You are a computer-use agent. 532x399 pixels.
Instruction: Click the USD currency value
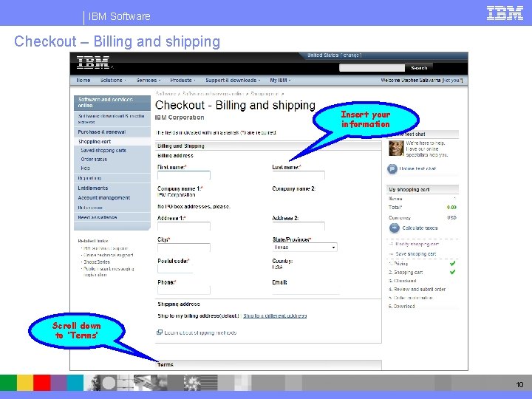[x=451, y=217]
